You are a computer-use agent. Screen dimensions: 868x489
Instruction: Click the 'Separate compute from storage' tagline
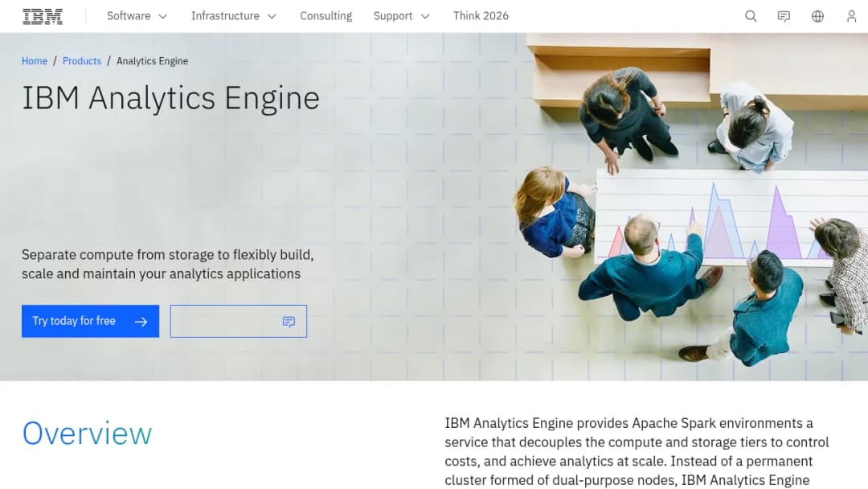168,264
